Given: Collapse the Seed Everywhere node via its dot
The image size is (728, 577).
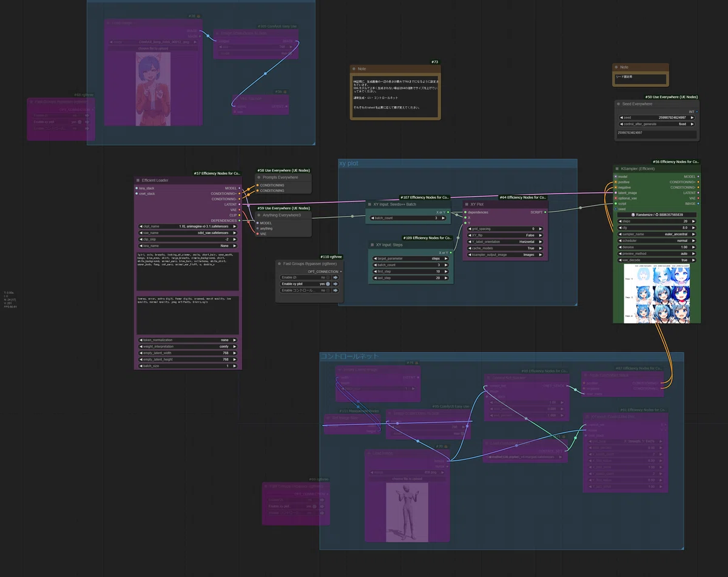Looking at the screenshot, I should [618, 104].
